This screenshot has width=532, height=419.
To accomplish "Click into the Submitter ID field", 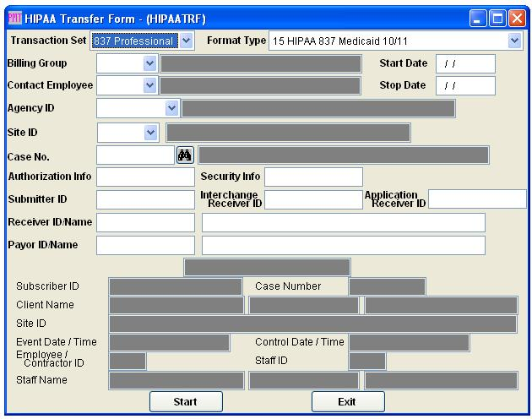I will 145,199.
